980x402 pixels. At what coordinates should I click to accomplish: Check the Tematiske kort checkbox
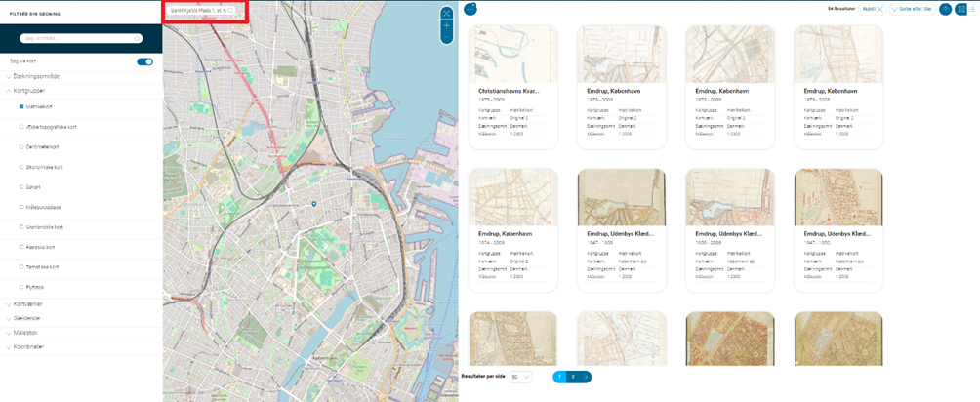tap(21, 267)
